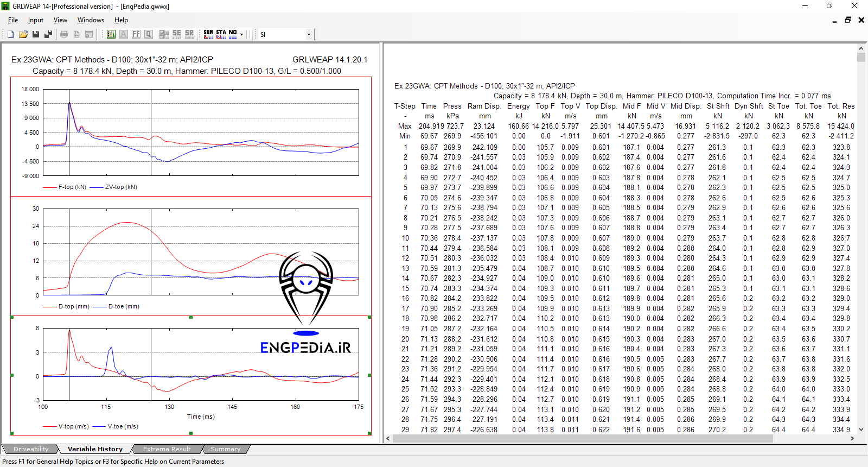Click the Max Top F value 14 216.0
Image resolution: width=868 pixels, height=467 pixels.
click(x=545, y=126)
